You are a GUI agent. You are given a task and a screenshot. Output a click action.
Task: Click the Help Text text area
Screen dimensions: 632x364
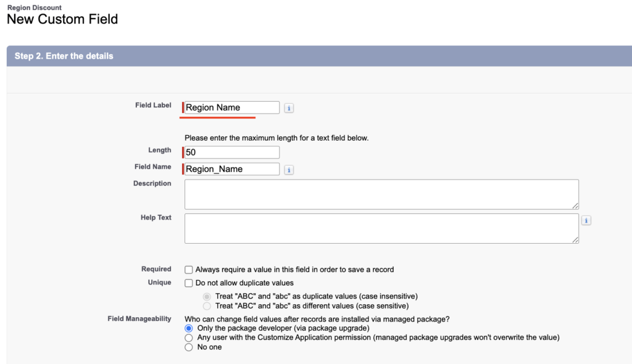(x=381, y=227)
